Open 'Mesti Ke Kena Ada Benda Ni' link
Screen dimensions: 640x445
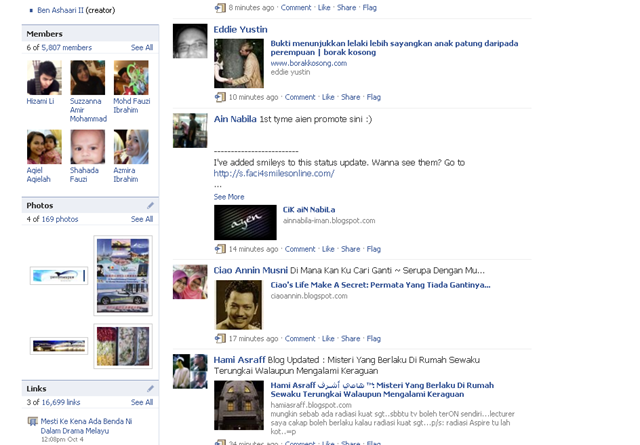(86, 426)
